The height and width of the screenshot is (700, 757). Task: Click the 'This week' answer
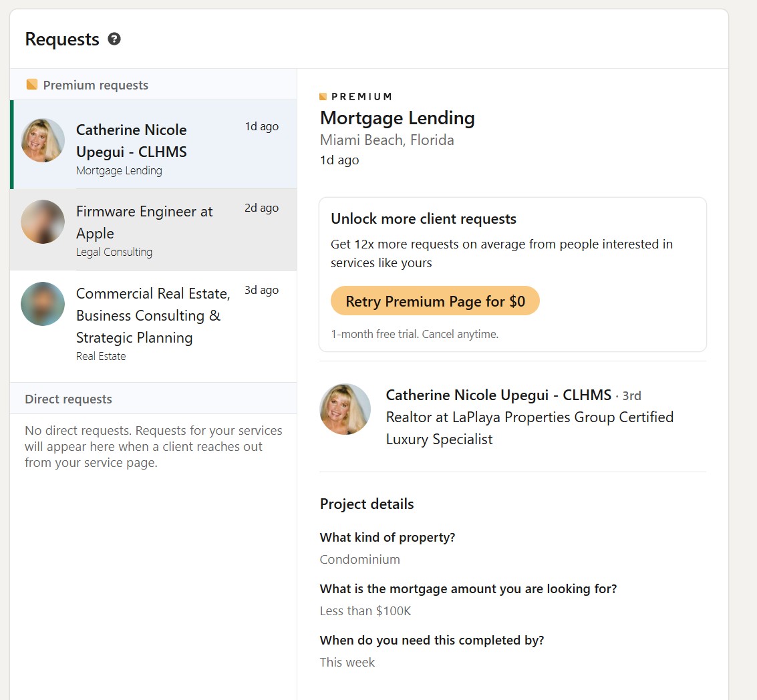(x=347, y=663)
